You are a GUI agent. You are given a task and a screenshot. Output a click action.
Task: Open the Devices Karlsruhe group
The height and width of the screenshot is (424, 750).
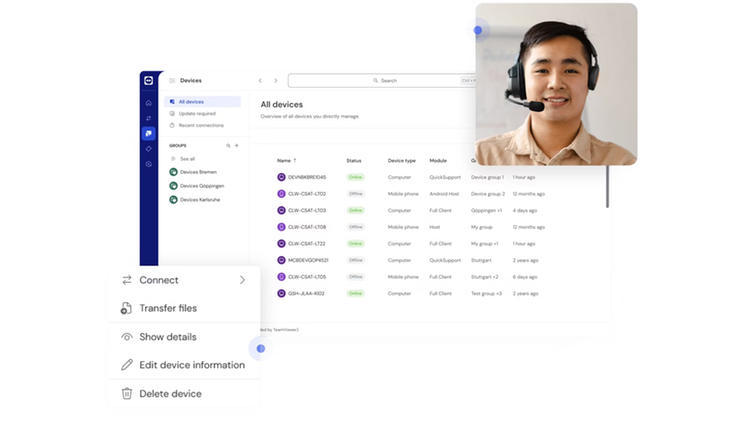pos(200,200)
